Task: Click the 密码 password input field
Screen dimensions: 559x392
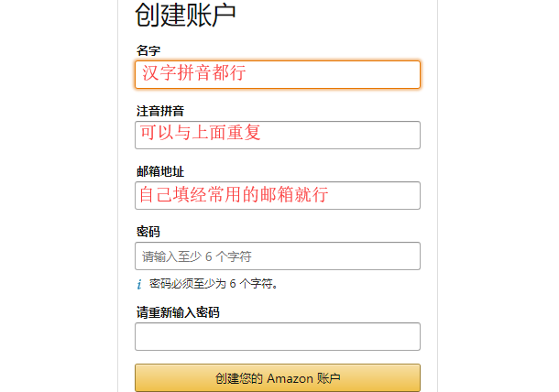Action: 278,256
